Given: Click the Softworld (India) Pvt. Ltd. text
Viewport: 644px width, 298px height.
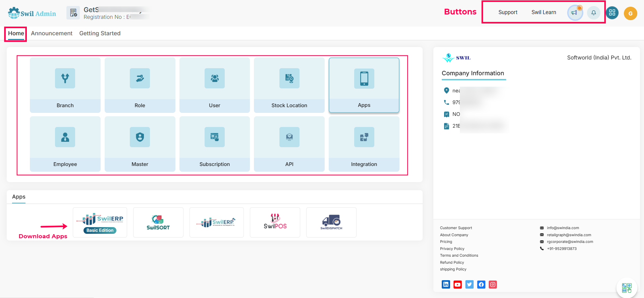Looking at the screenshot, I should (x=599, y=57).
